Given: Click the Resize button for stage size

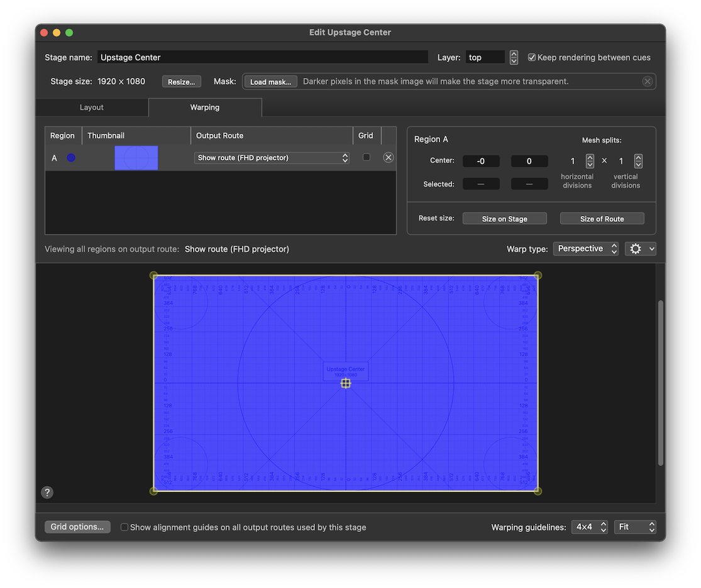Looking at the screenshot, I should (x=181, y=81).
